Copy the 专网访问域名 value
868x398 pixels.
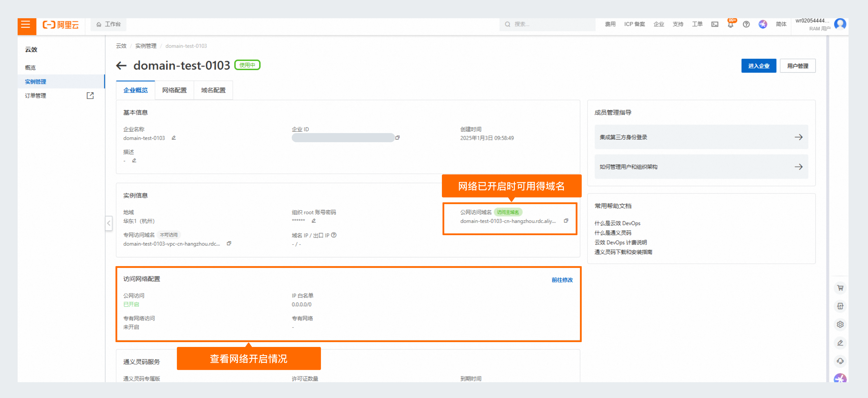[x=229, y=243]
